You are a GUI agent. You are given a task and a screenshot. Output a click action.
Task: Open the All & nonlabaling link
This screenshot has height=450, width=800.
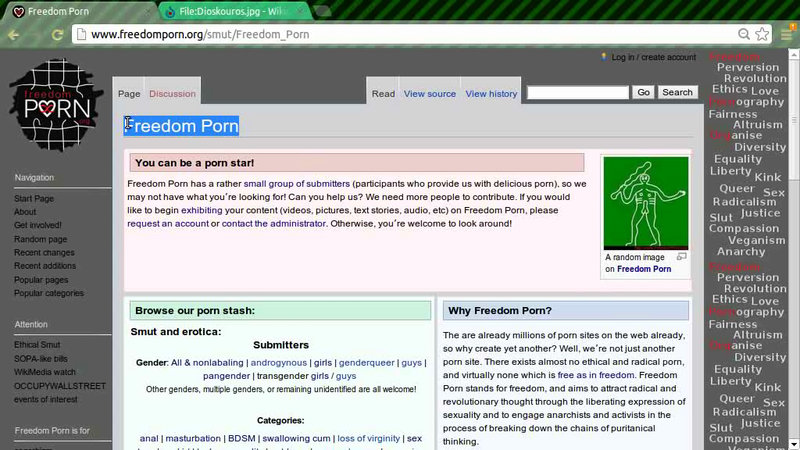click(x=207, y=363)
